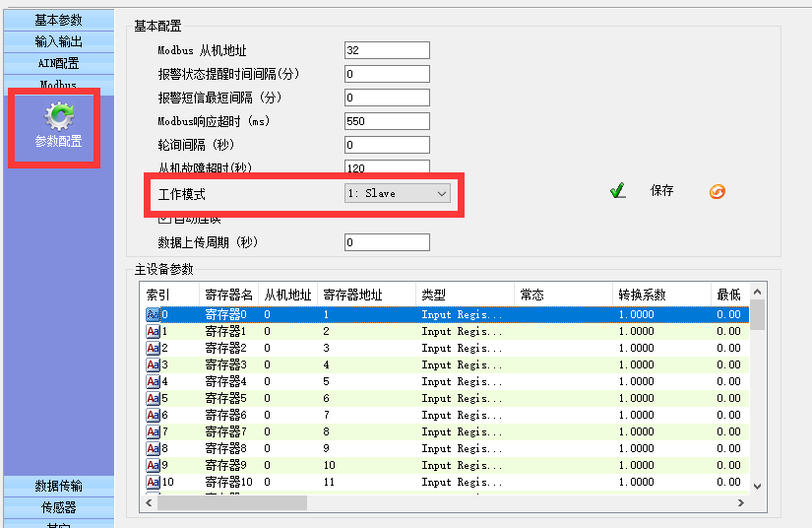Click Input Regis... in the 寄存器3 row
The image size is (812, 528).
[x=462, y=365]
